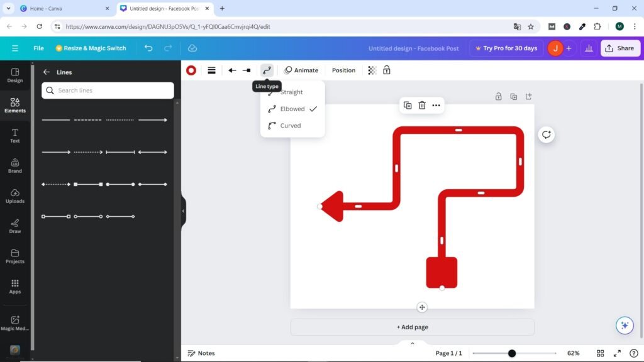
Task: Click the line start arrow icon
Action: [232, 70]
